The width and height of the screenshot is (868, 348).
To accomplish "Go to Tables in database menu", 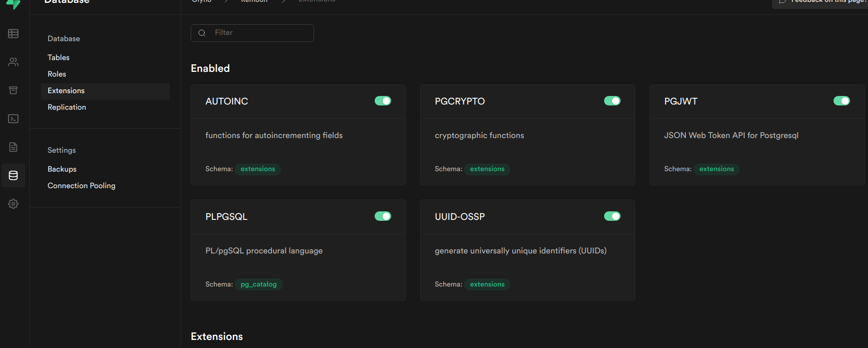I will pyautogui.click(x=59, y=57).
